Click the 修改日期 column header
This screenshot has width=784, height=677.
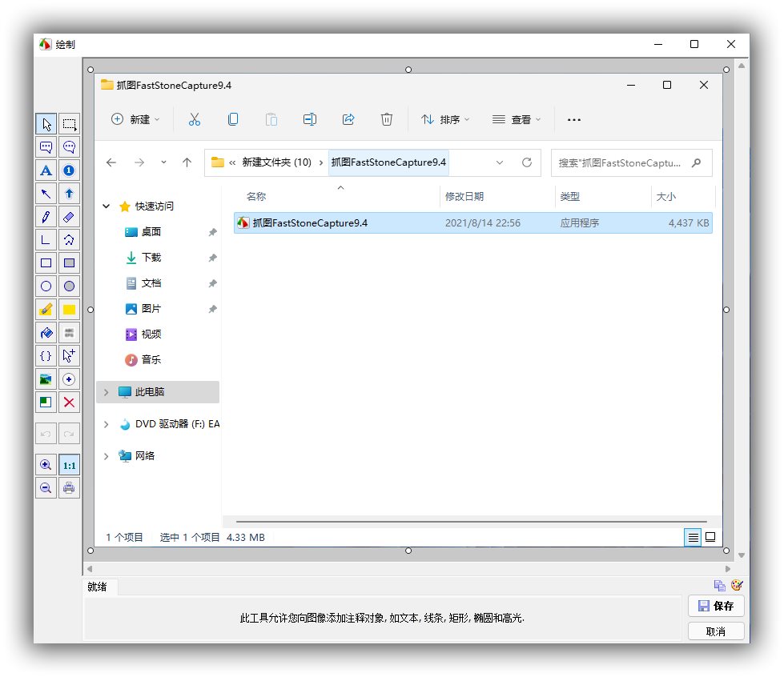[x=464, y=196]
